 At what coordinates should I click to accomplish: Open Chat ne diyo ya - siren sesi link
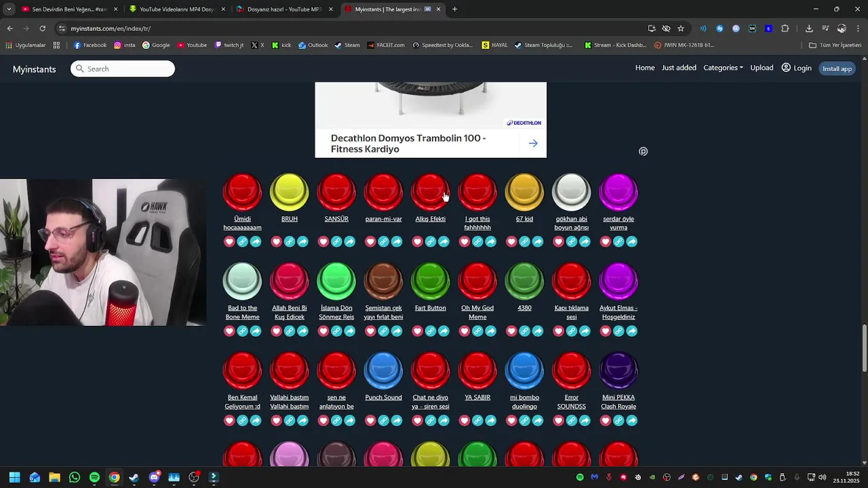[431, 402]
